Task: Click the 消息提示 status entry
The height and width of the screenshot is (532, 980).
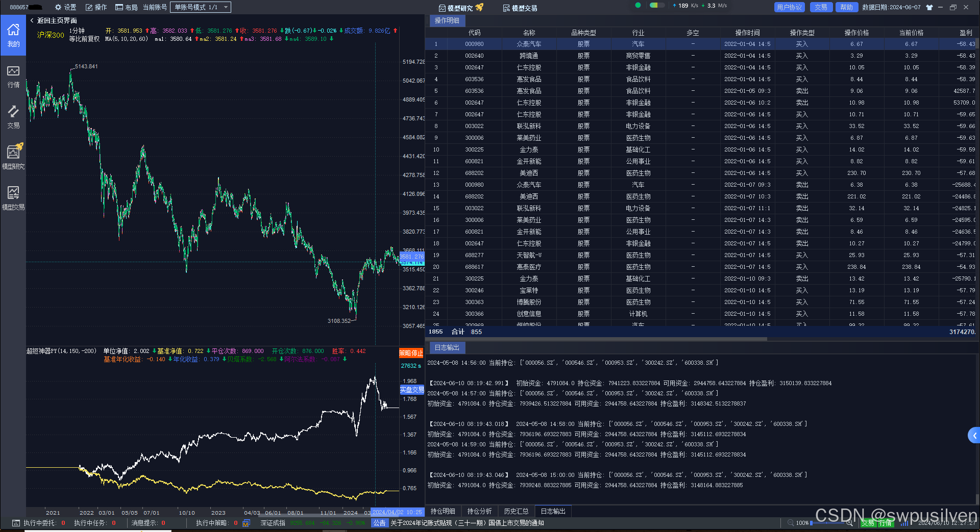Action: click(x=149, y=523)
